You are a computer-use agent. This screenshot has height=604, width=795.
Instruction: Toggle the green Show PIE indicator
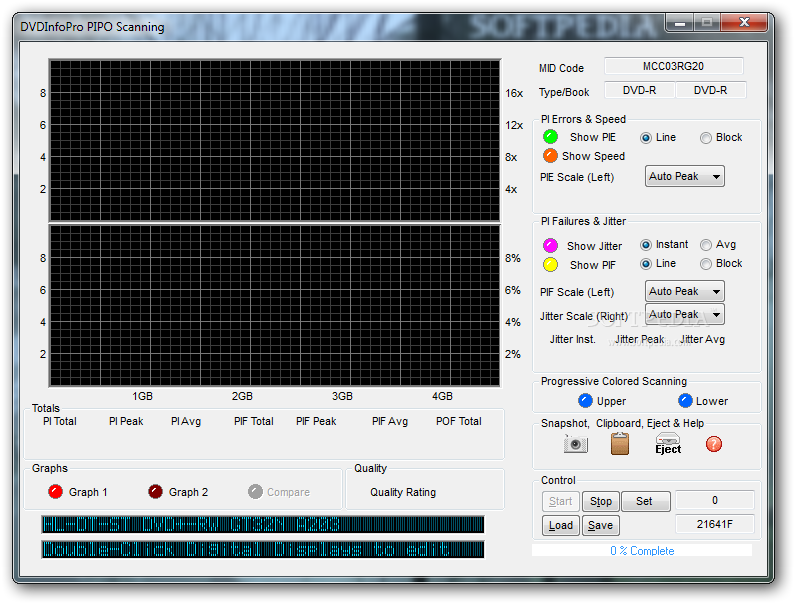point(550,137)
